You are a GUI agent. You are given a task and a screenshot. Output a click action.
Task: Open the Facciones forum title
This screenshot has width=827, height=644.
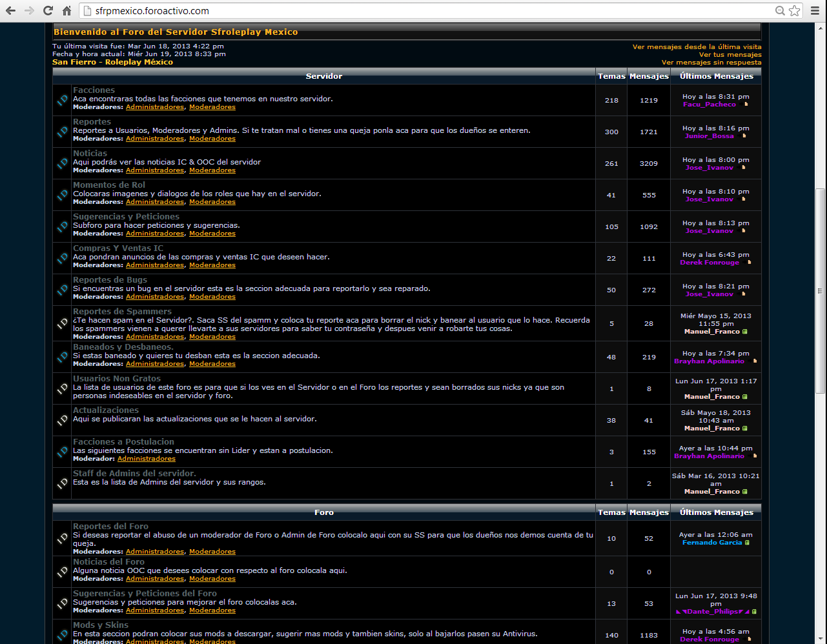click(x=94, y=90)
